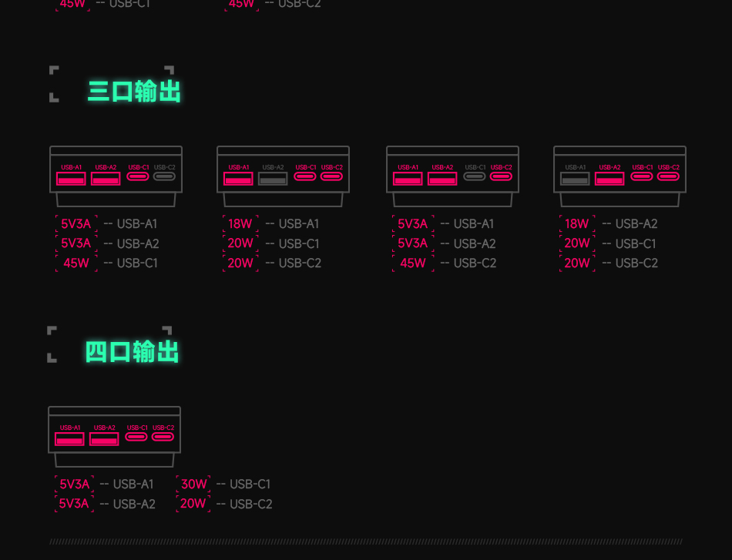Click the grayed-out USB-C2 port on first three-port charger
The image size is (732, 560).
point(164,176)
